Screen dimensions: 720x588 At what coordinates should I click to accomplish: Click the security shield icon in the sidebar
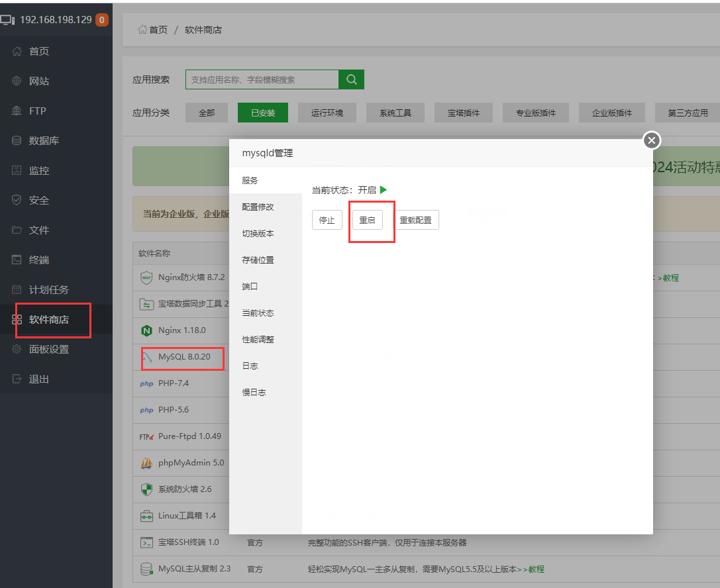pyautogui.click(x=17, y=200)
